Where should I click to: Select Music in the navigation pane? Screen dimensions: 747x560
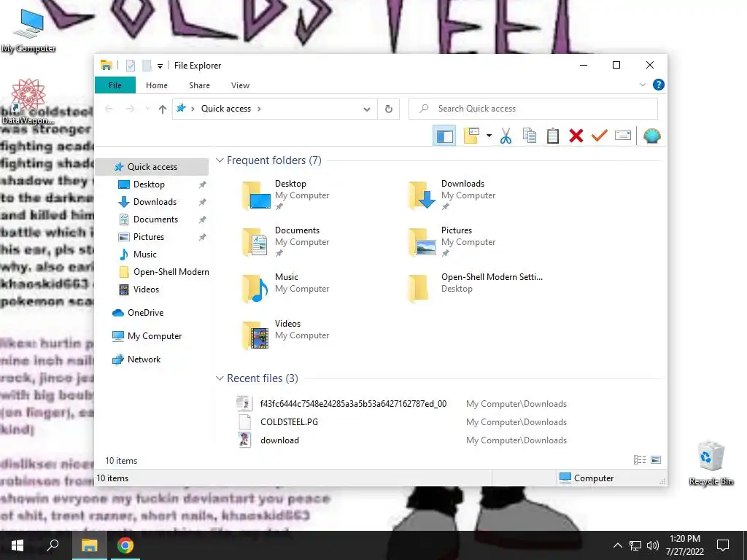145,254
